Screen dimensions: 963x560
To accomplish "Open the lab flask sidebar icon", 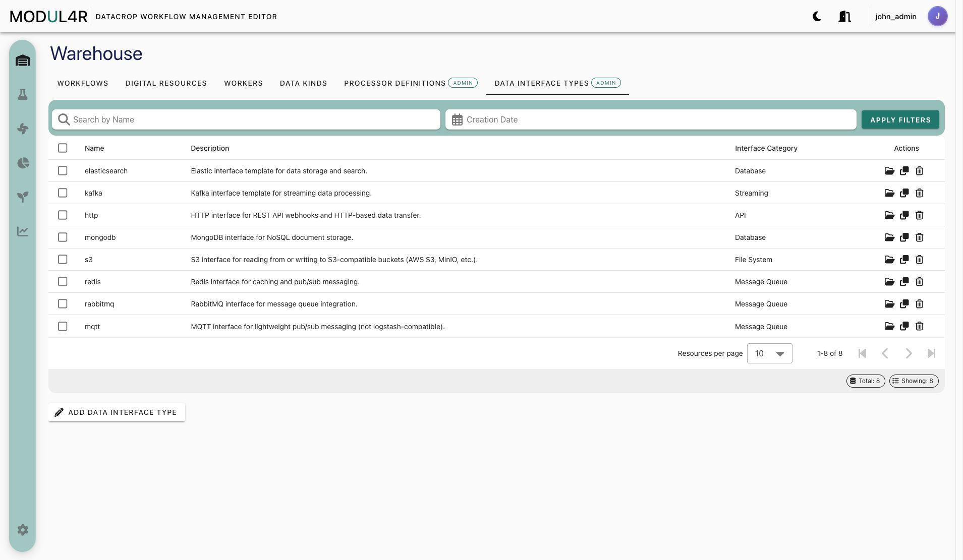I will pyautogui.click(x=23, y=95).
